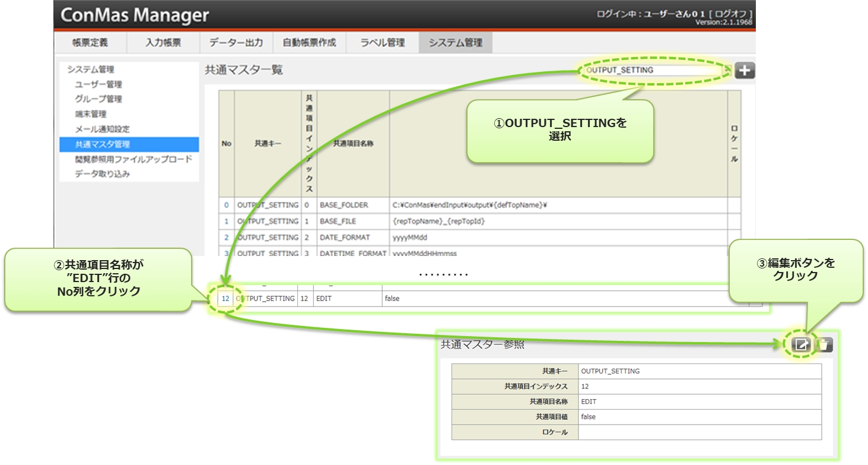Viewport: 868px width, 465px height.
Task: Open ユーザー管理 in the sidebar
Action: 98,84
